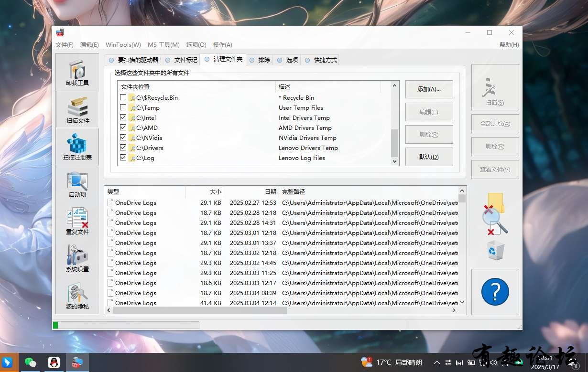
Task: Switch to 快捷方式 tab
Action: [321, 60]
